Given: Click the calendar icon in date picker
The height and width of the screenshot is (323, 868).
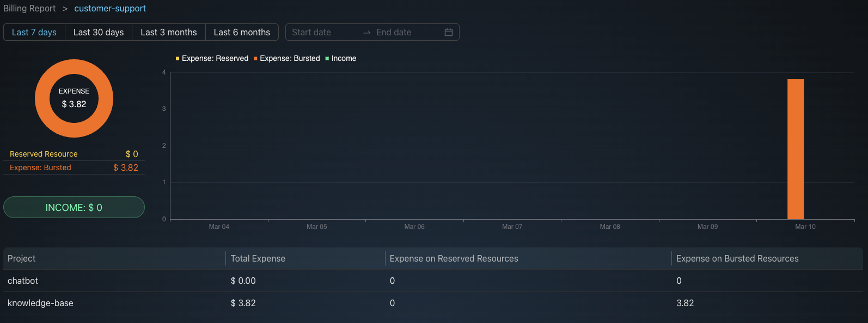Looking at the screenshot, I should (449, 32).
